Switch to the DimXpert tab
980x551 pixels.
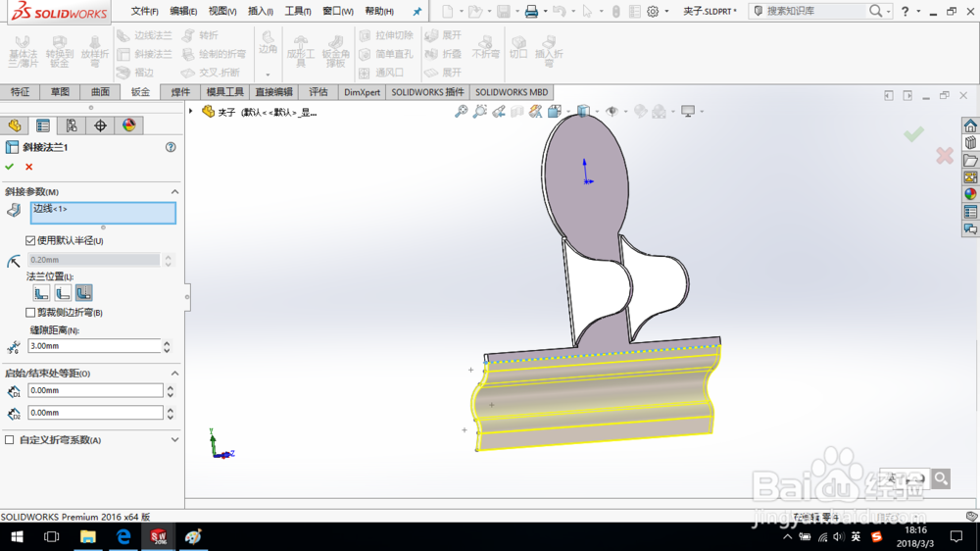[362, 92]
